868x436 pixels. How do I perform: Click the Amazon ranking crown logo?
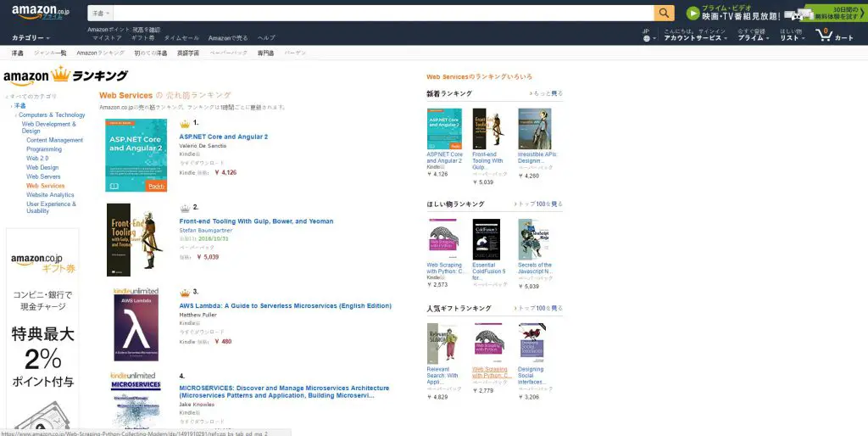(65, 76)
